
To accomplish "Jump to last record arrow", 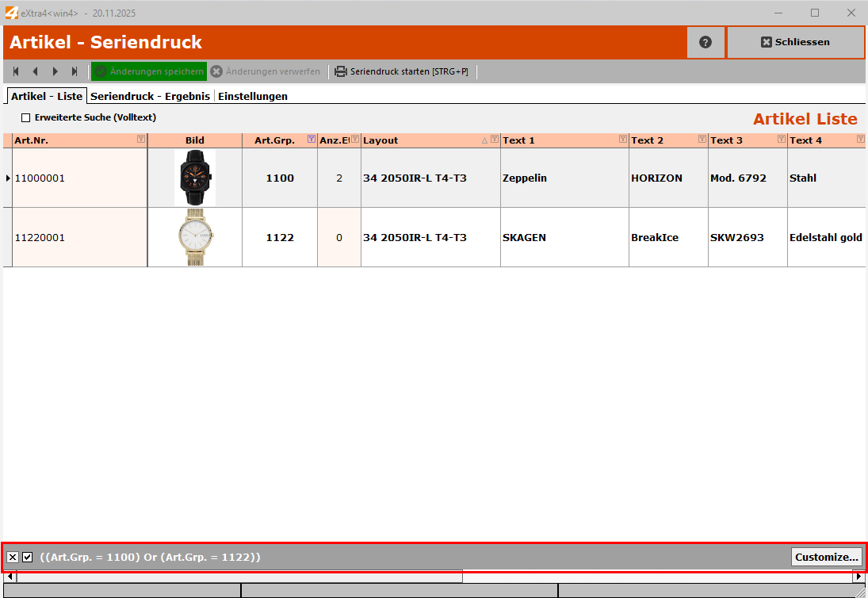I will click(75, 71).
